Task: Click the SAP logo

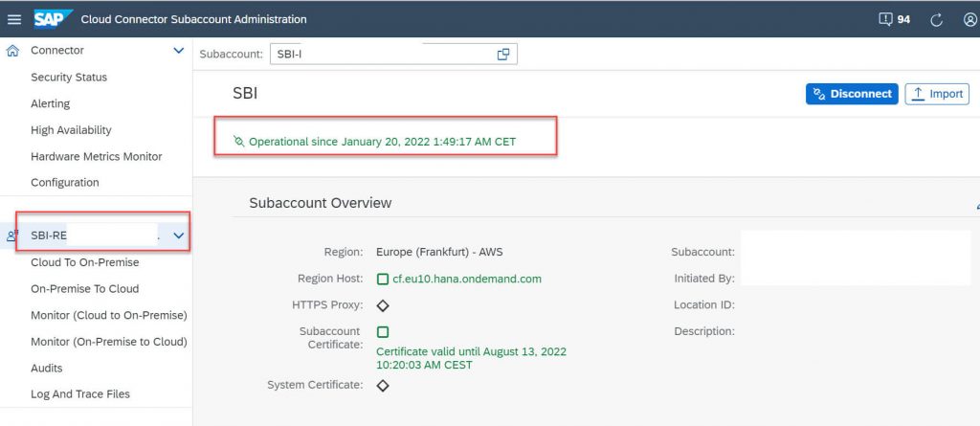Action: (53, 19)
